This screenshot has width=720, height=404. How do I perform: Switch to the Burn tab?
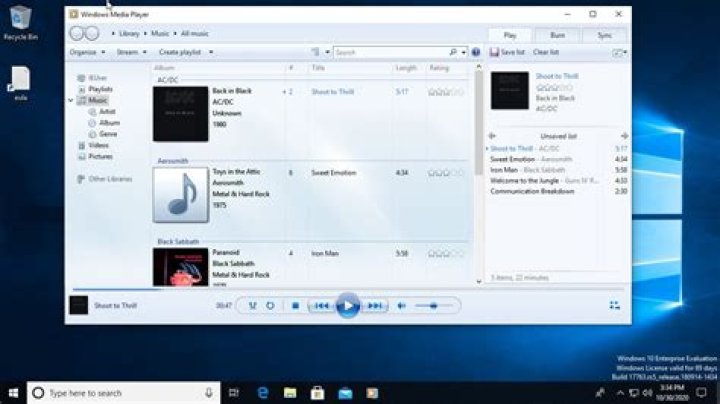557,35
